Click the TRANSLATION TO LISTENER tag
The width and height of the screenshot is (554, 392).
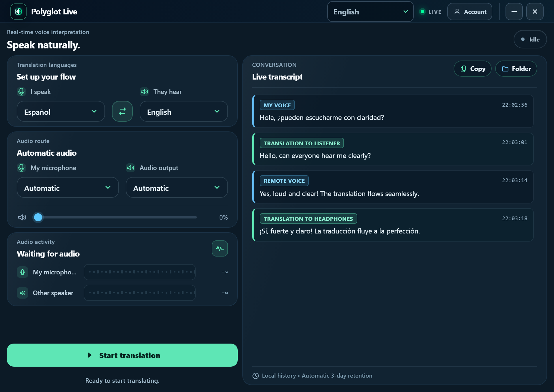pos(302,143)
